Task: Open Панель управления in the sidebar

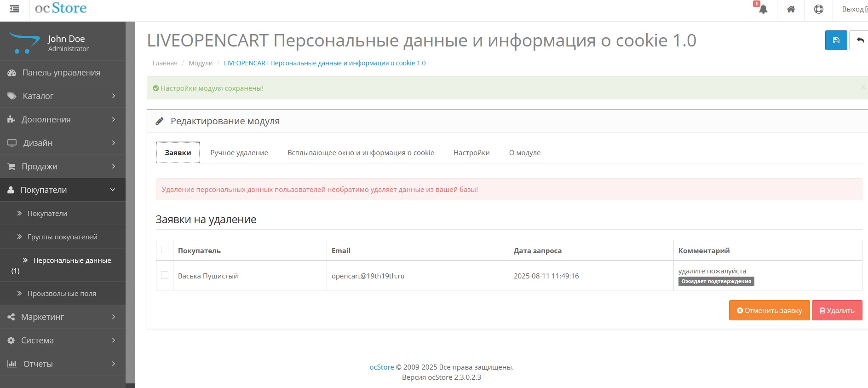Action: [63, 72]
